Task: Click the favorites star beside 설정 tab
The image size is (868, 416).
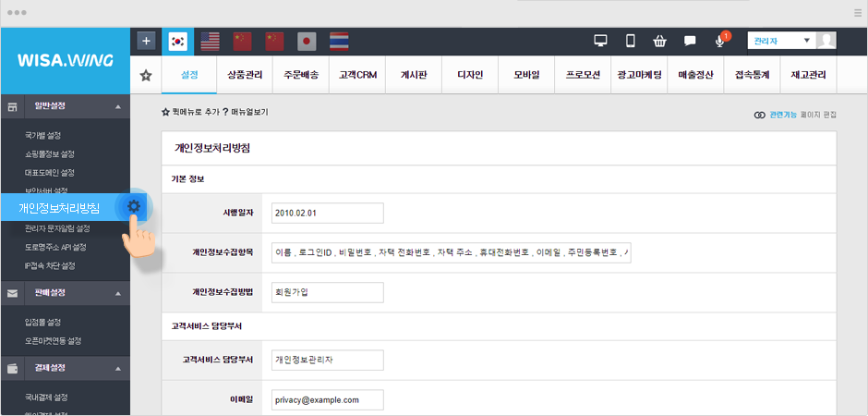Action: point(146,75)
